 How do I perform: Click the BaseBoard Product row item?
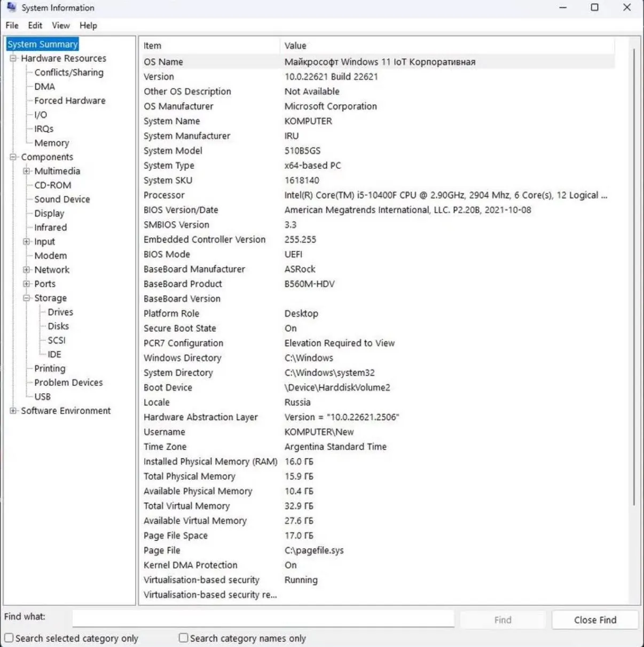(x=183, y=284)
